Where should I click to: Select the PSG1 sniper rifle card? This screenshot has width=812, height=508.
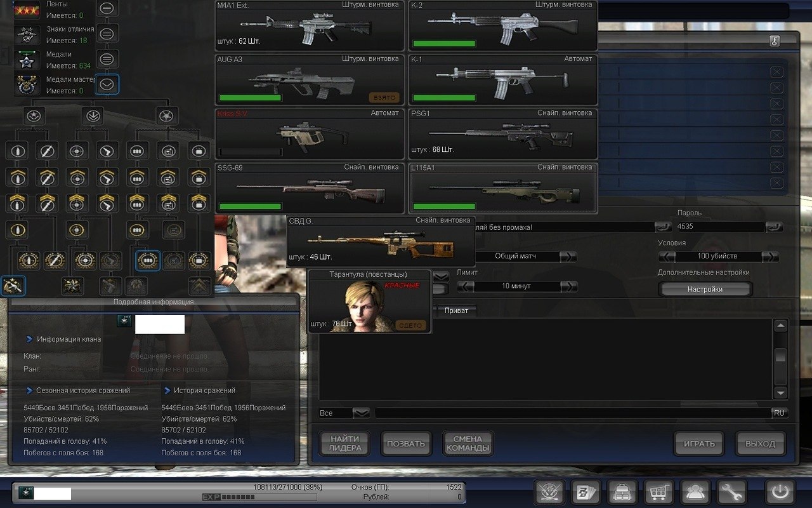point(503,134)
